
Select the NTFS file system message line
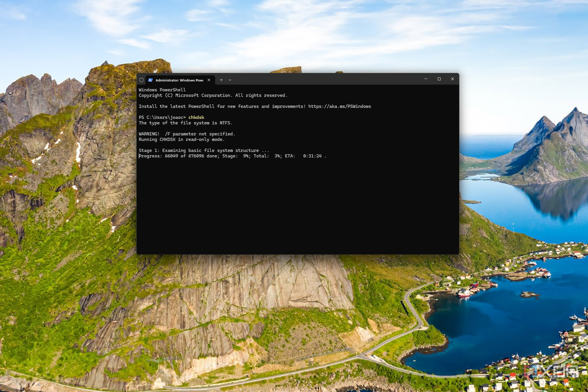tap(185, 123)
